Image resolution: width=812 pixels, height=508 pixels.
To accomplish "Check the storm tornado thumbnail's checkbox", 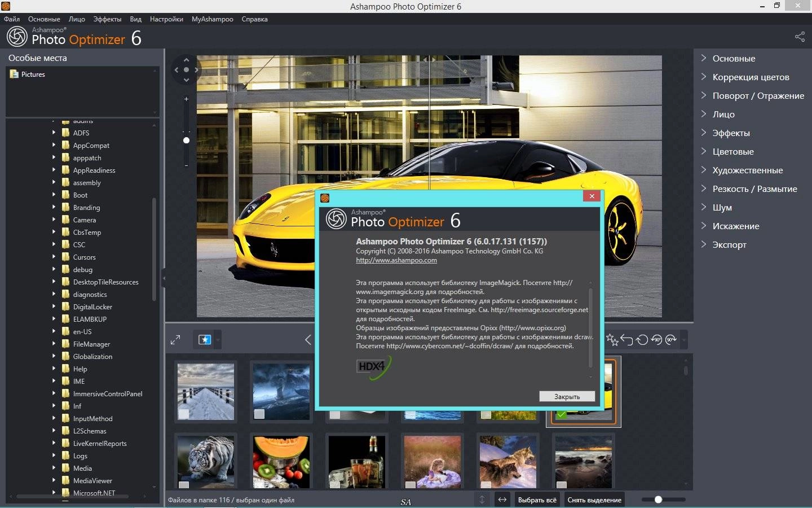I will (259, 414).
